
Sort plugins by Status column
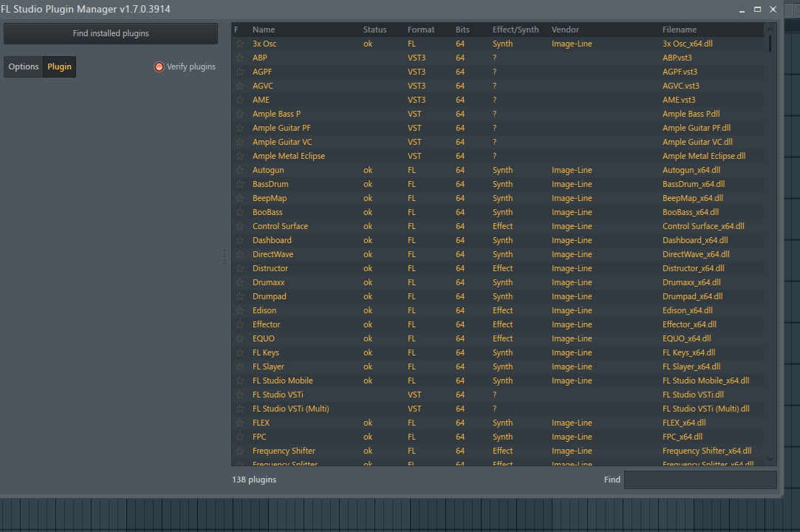[375, 30]
